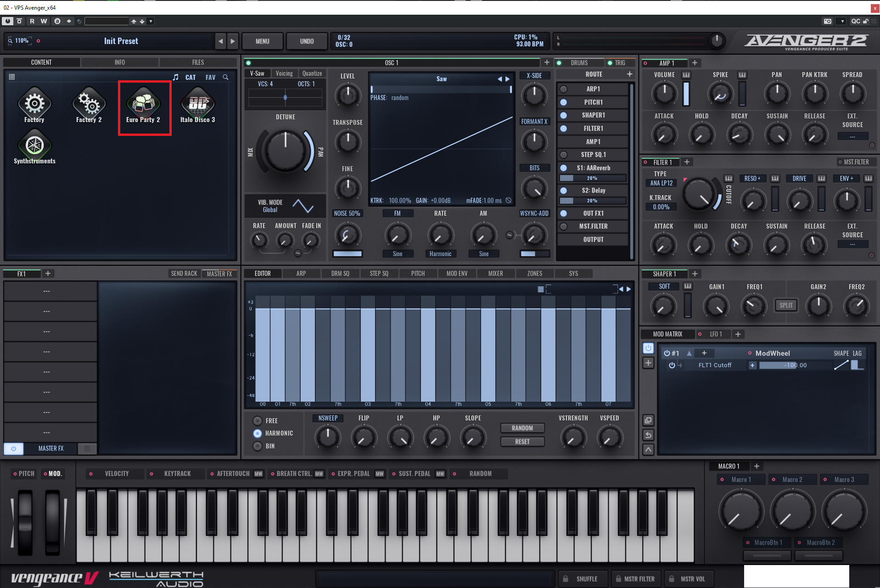Click the 93.00 BPM tempo value
Image resolution: width=880 pixels, height=588 pixels.
530,45
